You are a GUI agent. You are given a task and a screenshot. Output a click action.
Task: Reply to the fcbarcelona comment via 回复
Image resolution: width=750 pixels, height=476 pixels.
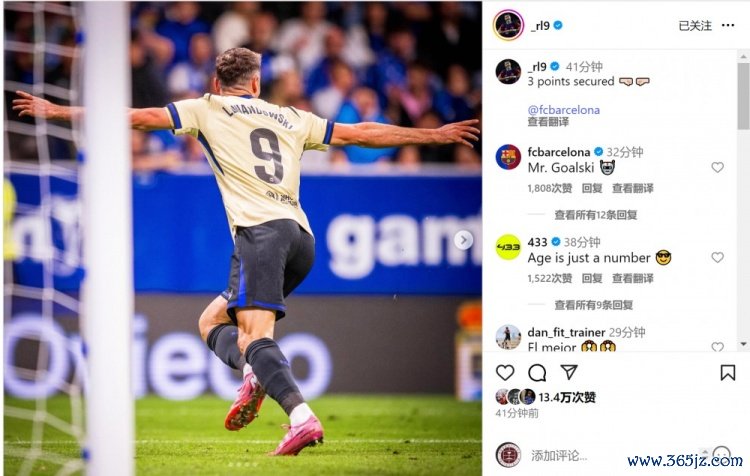pos(592,188)
